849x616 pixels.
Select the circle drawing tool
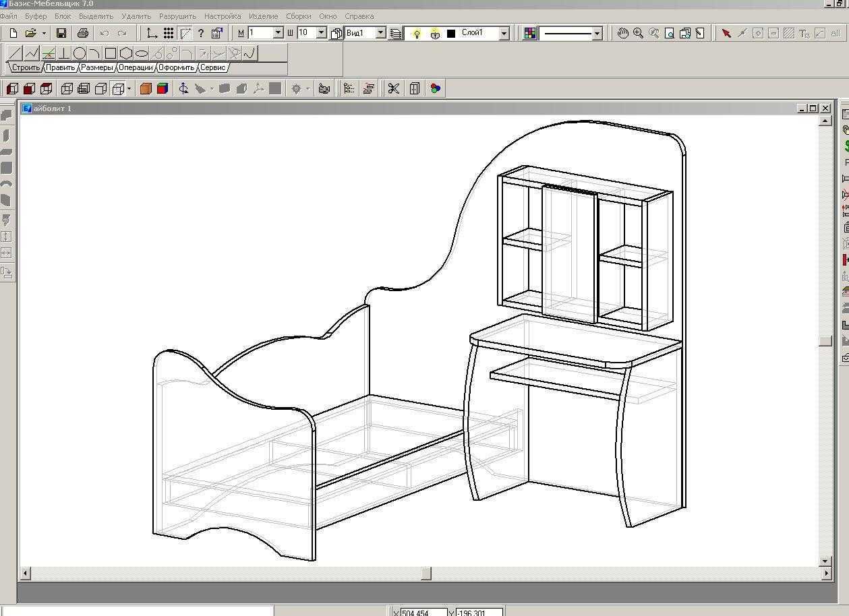click(x=80, y=53)
